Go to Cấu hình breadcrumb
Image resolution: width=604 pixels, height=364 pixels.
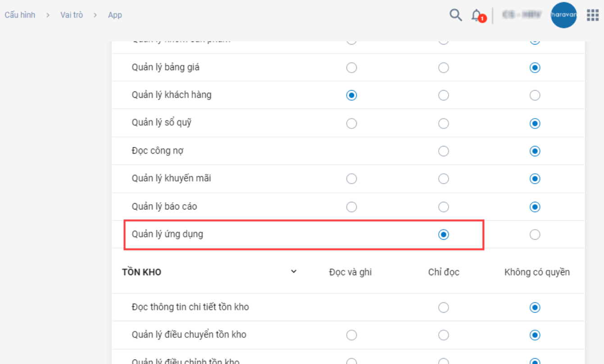(20, 15)
